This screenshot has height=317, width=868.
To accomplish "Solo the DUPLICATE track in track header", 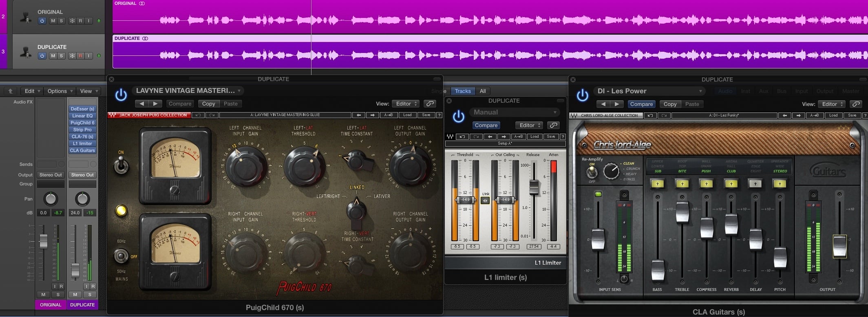I will click(61, 56).
